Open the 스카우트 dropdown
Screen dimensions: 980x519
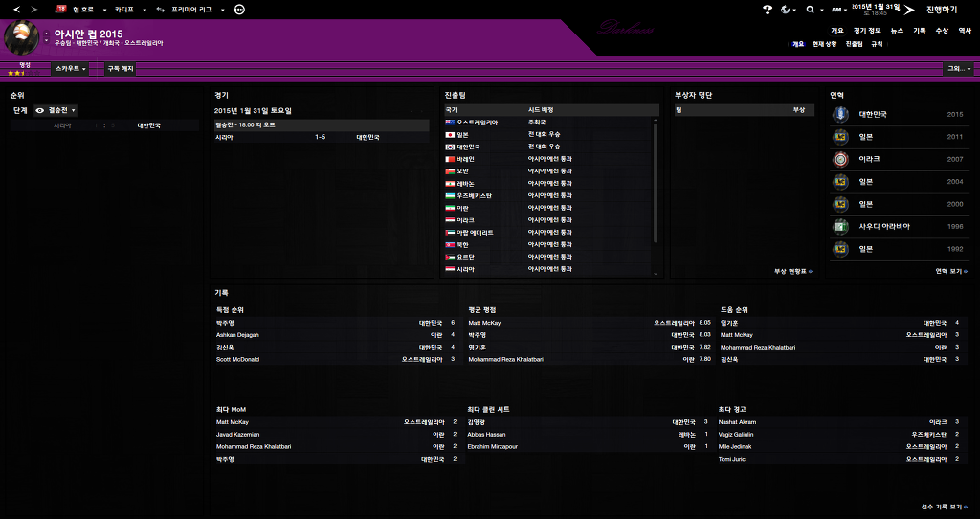[70, 69]
